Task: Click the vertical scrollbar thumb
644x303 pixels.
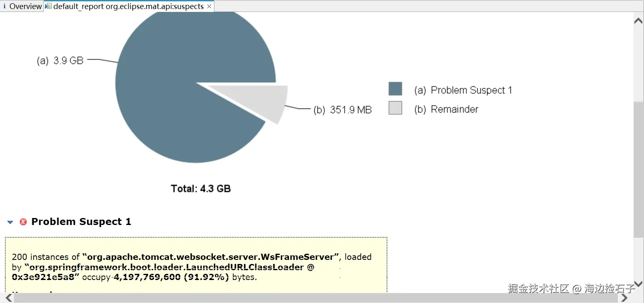Action: click(638, 168)
